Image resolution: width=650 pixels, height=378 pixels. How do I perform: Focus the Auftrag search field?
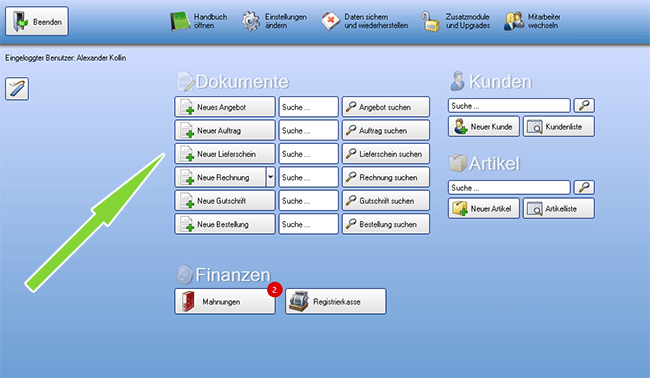tap(308, 131)
